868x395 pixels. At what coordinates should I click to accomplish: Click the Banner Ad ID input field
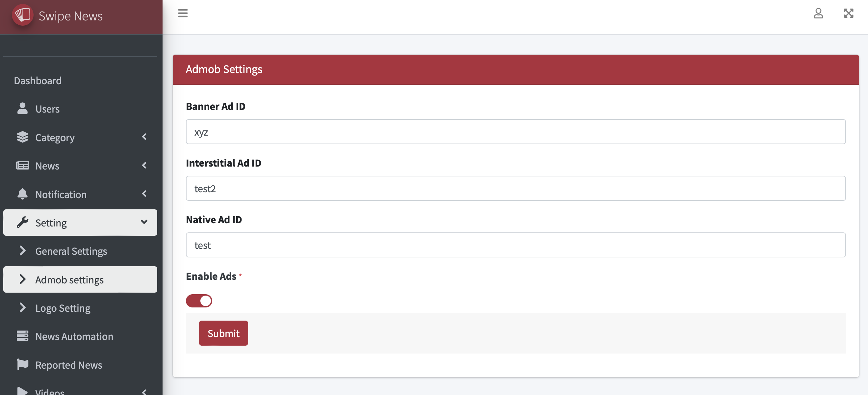click(x=516, y=132)
